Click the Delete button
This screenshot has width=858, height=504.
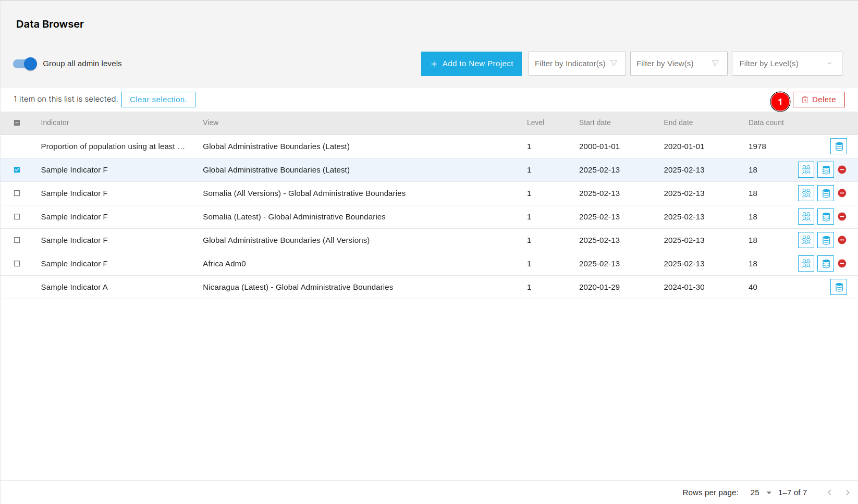point(819,100)
